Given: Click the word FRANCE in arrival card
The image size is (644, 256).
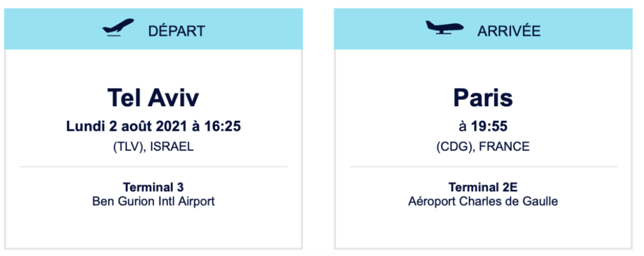Looking at the screenshot, I should 505,147.
